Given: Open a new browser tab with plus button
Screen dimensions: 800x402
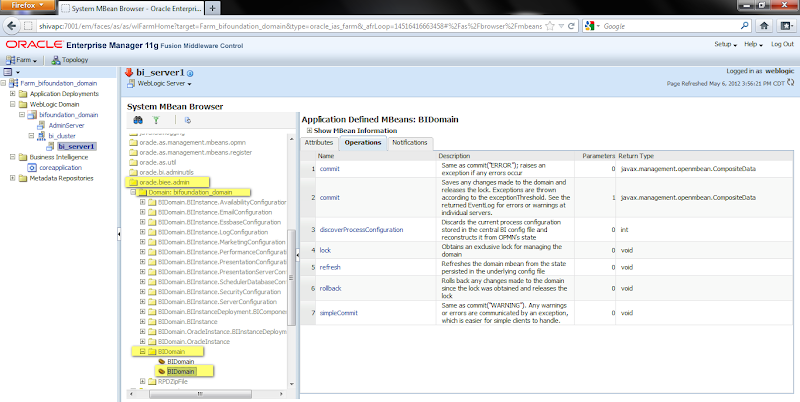Looking at the screenshot, I should point(211,8).
